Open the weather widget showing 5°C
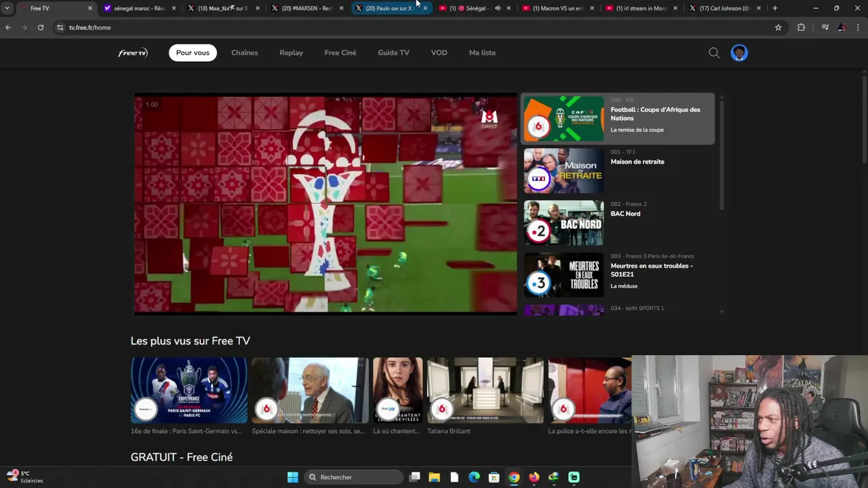Viewport: 868px width, 488px height. click(x=25, y=477)
